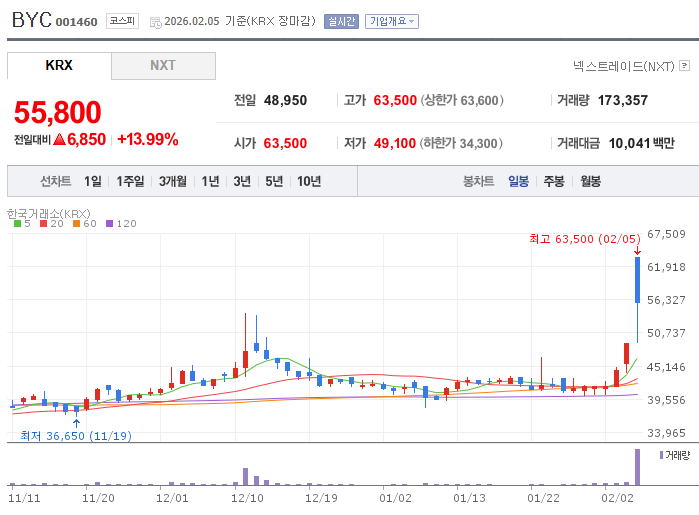Click the calendar clock icon beside the date
This screenshot has height=515, width=699.
point(156,22)
